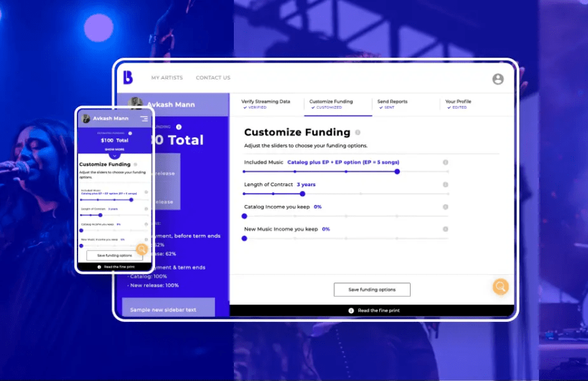Screen dimensions: 588x381
Task: Click Read the fine print on desktop
Action: point(373,310)
